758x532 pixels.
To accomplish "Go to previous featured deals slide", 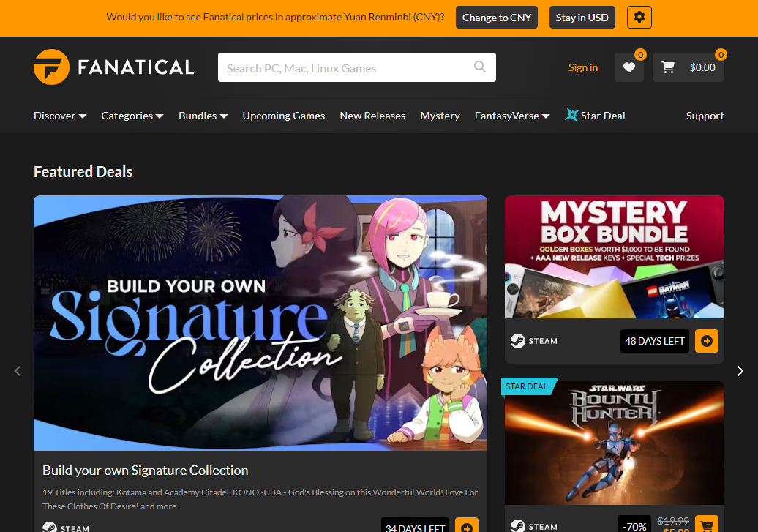I will [18, 371].
